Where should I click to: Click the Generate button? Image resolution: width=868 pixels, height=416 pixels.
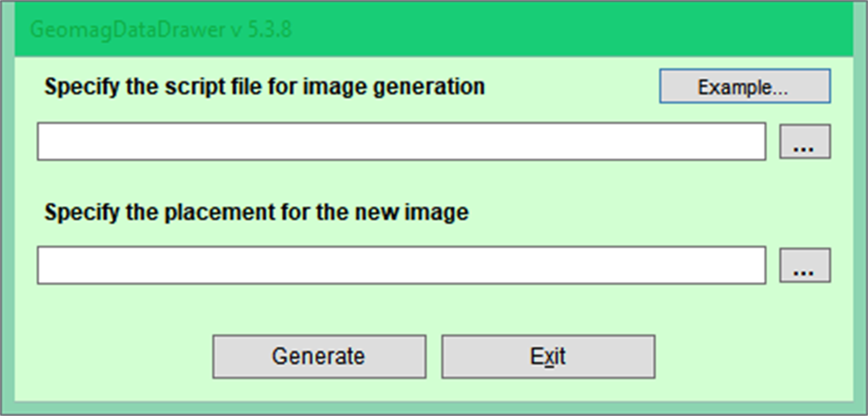point(318,356)
